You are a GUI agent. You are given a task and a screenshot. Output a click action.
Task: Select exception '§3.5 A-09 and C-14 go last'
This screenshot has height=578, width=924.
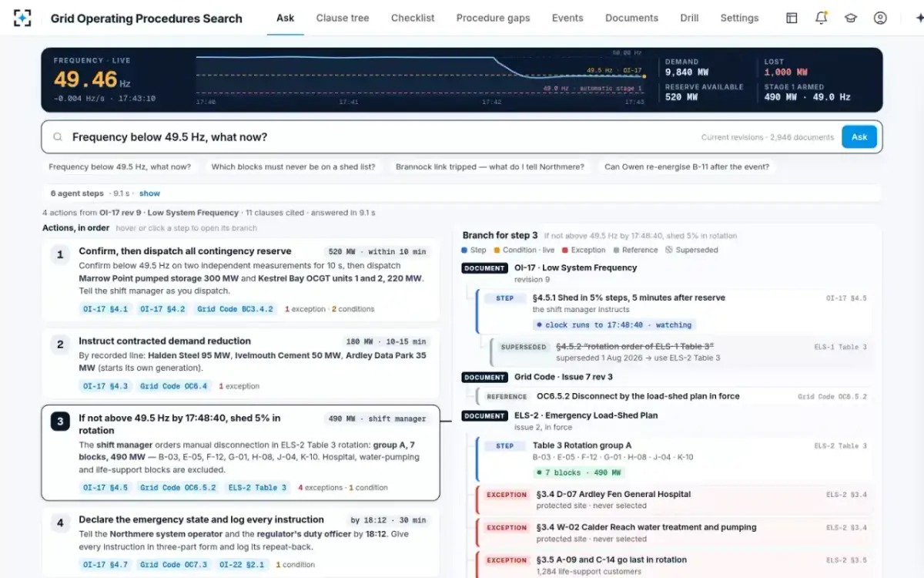pos(673,564)
